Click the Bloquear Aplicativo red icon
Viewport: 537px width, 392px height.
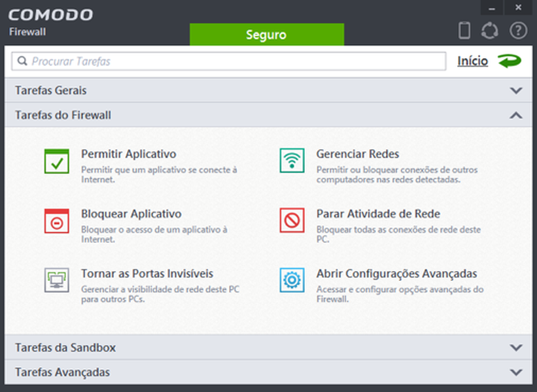click(56, 221)
